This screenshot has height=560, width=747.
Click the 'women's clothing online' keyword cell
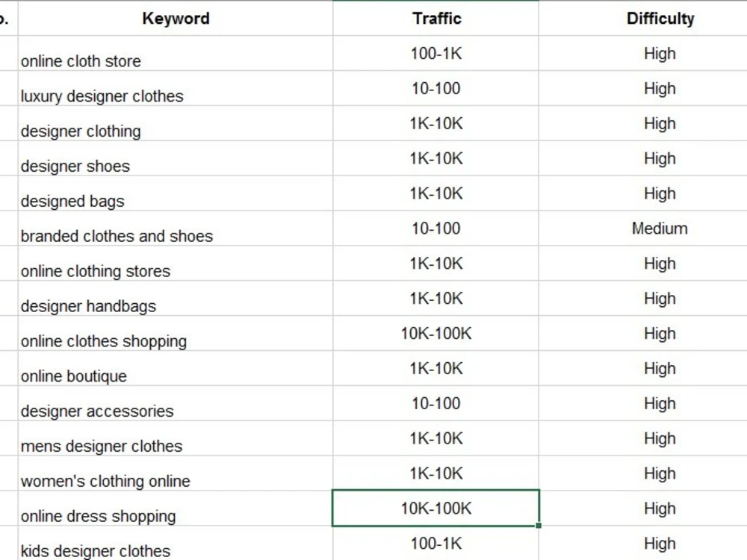176,473
